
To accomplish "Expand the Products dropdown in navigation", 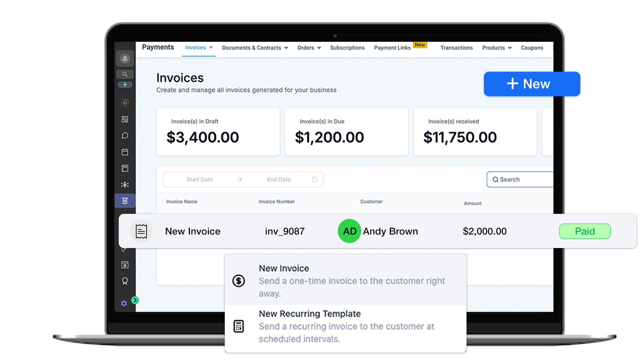I will click(x=496, y=47).
